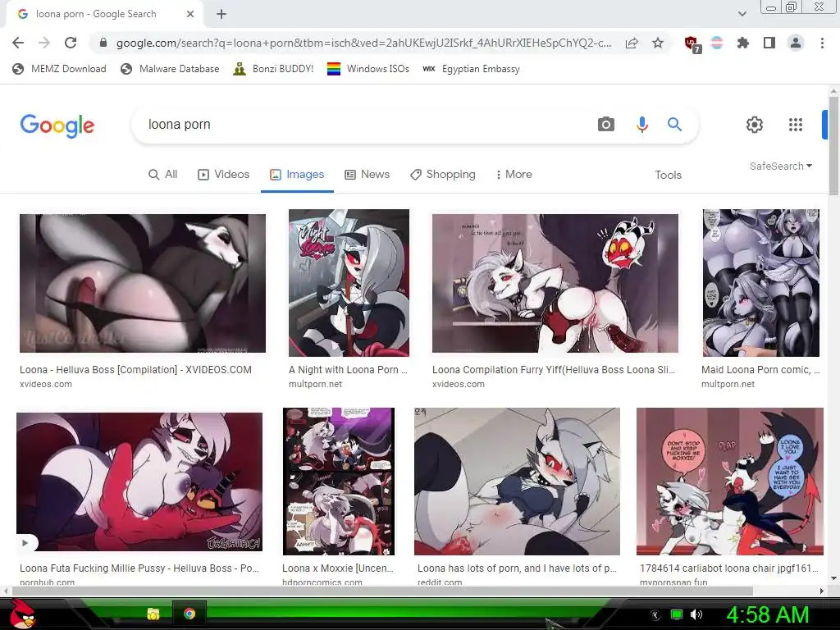Viewport: 840px width, 630px height.
Task: Open the Windows ISOs bookmark
Action: [368, 69]
